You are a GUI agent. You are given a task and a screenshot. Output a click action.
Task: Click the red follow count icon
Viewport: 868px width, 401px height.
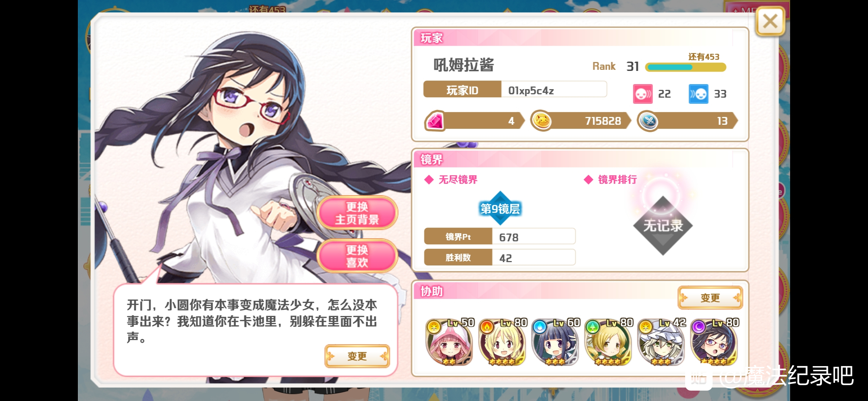(x=643, y=94)
